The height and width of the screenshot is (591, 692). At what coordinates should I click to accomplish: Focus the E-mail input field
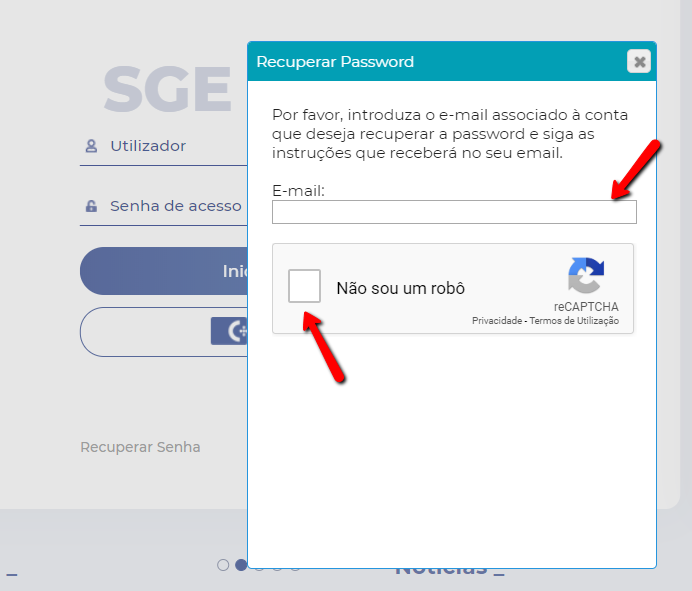(x=454, y=212)
